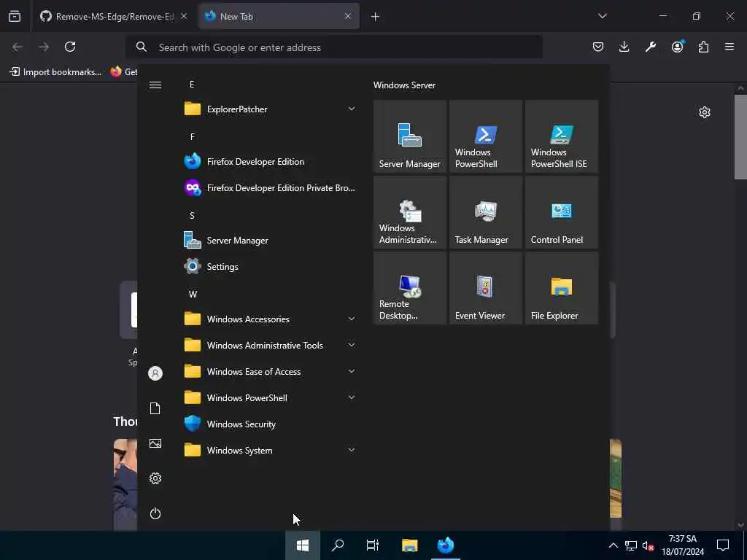This screenshot has width=747, height=560.
Task: Open Settings from the app list
Action: click(x=270, y=267)
